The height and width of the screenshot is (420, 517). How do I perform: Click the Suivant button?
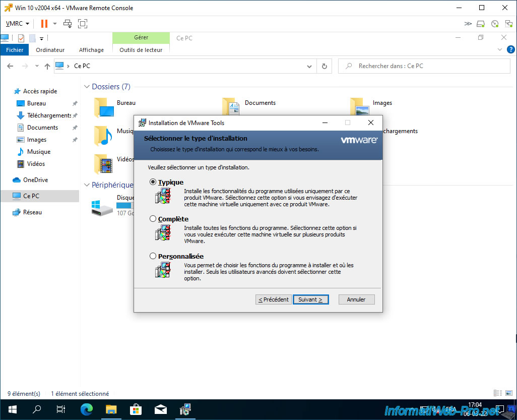[x=310, y=299]
